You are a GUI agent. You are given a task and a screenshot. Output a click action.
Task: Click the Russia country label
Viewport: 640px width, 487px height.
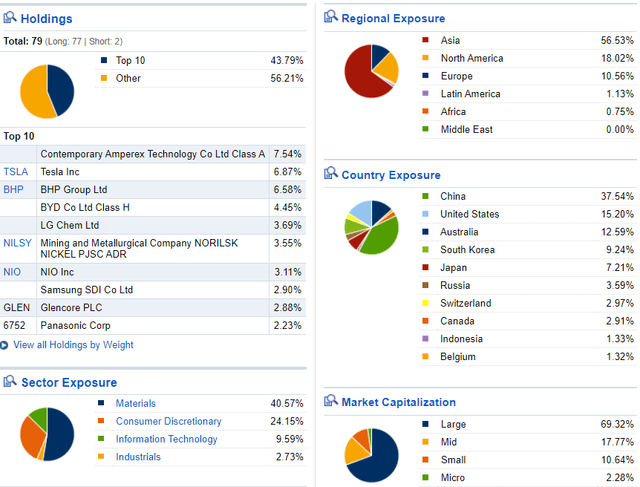coord(455,285)
